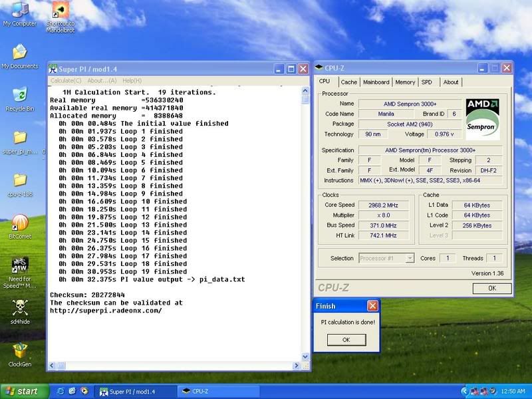Image resolution: width=532 pixels, height=399 pixels.
Task: Switch to the Memory tab in CPU-Z
Action: coord(405,82)
